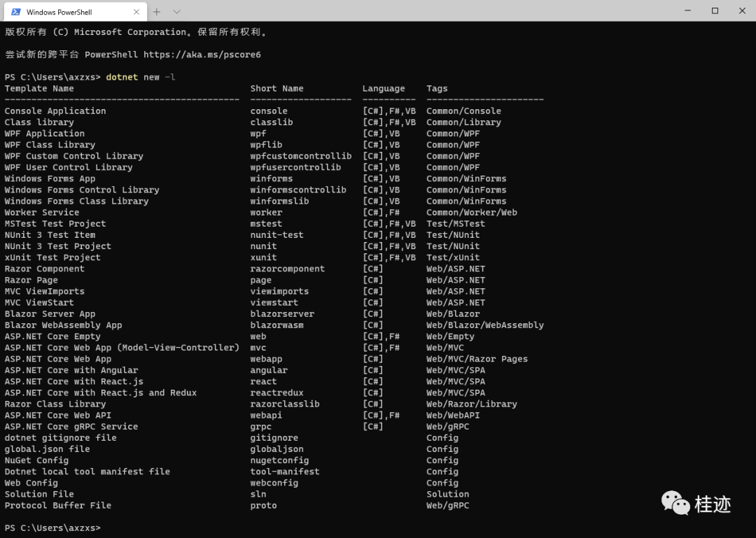Minimize the terminal window
The width and height of the screenshot is (756, 538).
point(687,10)
